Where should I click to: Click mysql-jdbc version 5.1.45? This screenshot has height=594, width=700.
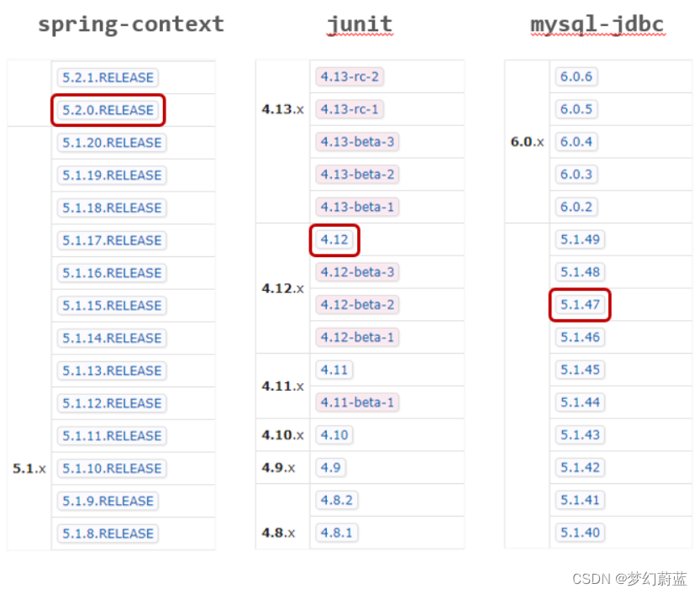pyautogui.click(x=580, y=370)
